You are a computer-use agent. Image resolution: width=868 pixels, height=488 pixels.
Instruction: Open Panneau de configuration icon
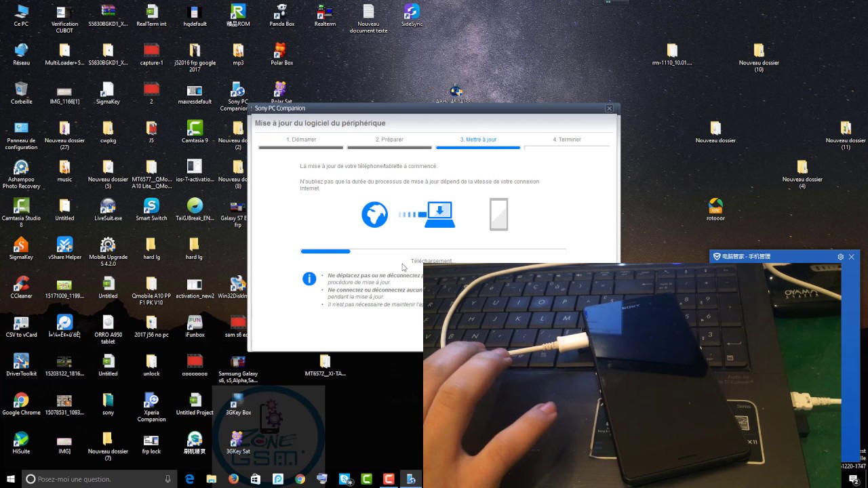point(21,135)
